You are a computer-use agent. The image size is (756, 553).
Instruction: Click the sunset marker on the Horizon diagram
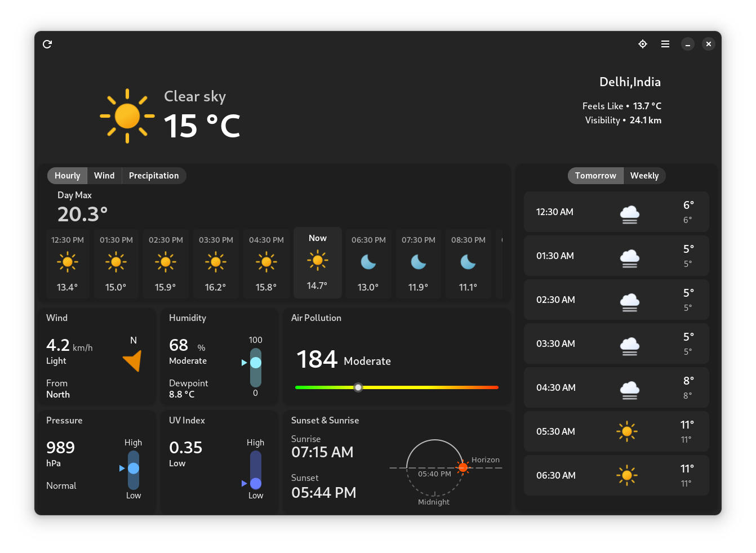coord(463,467)
